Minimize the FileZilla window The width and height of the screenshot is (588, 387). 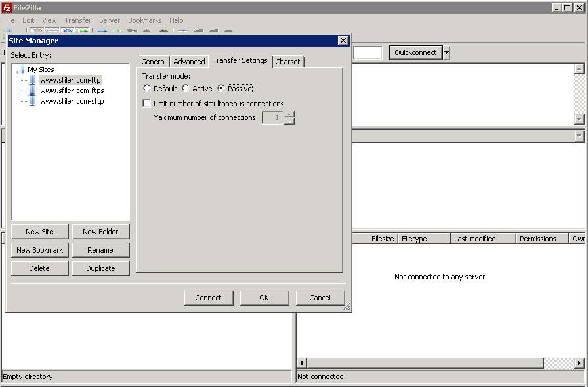(556, 7)
